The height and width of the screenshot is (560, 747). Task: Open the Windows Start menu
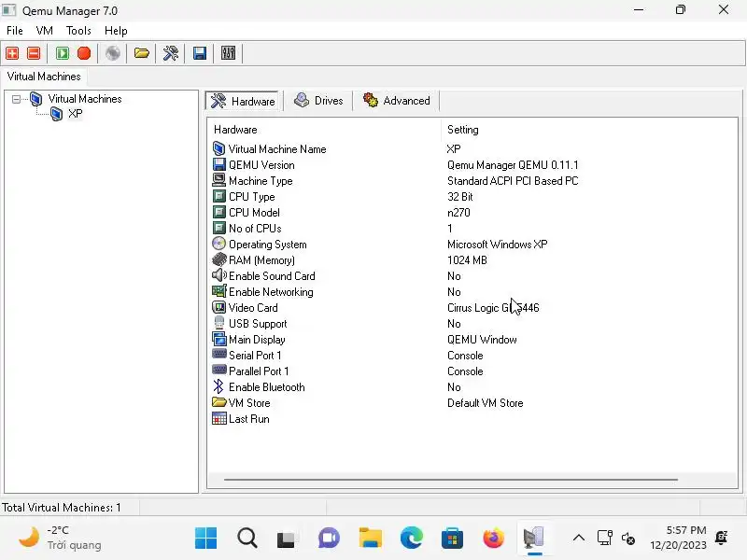pyautogui.click(x=205, y=539)
